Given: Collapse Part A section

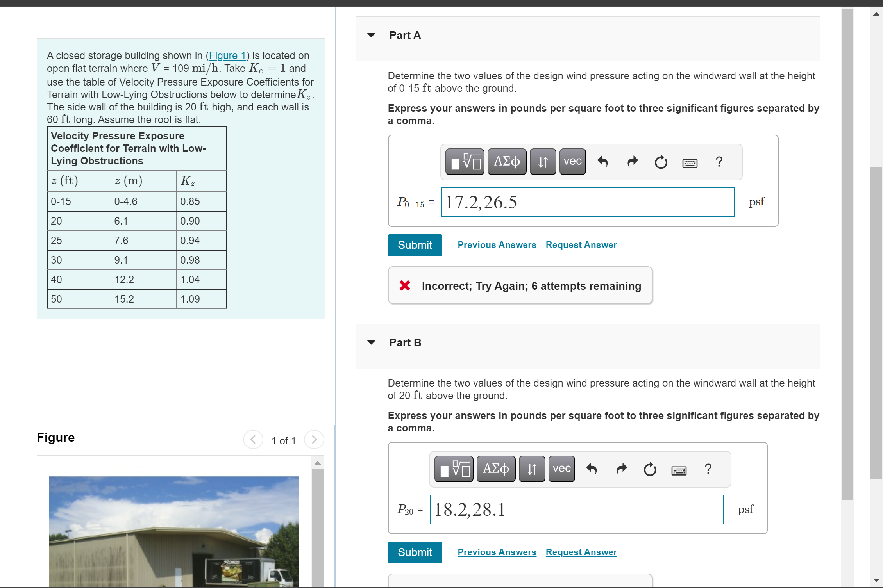Looking at the screenshot, I should [371, 35].
